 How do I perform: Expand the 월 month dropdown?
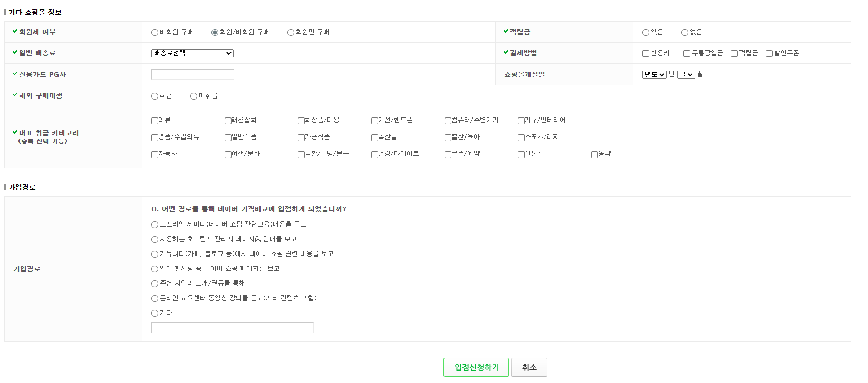(x=686, y=75)
